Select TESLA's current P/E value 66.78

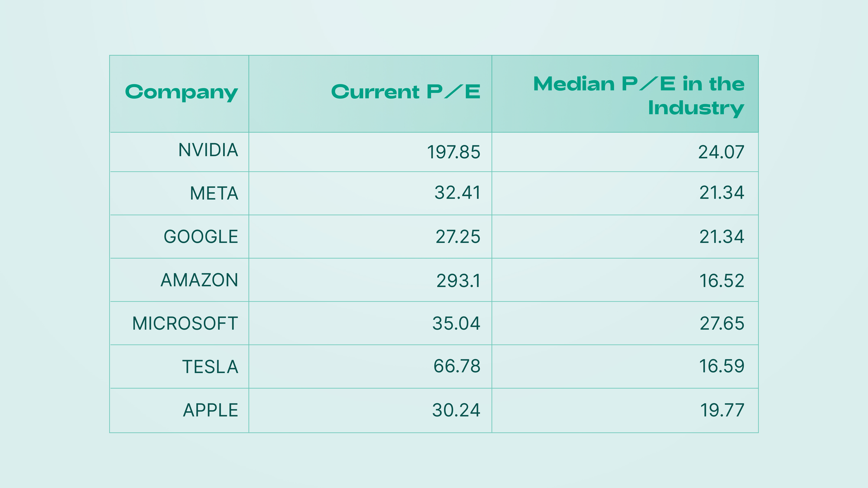point(457,366)
